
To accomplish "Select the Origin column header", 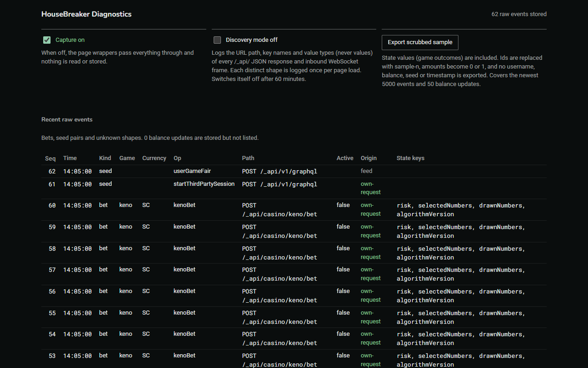I will 368,158.
